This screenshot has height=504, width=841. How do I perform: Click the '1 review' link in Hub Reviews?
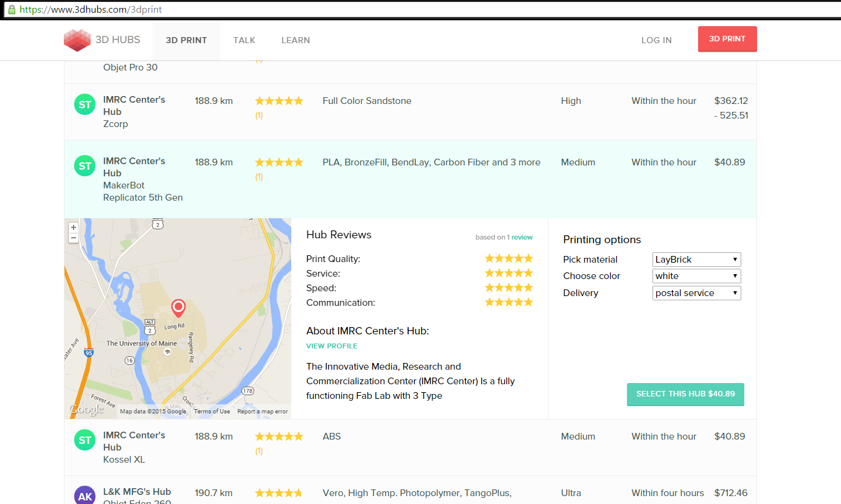tap(520, 238)
